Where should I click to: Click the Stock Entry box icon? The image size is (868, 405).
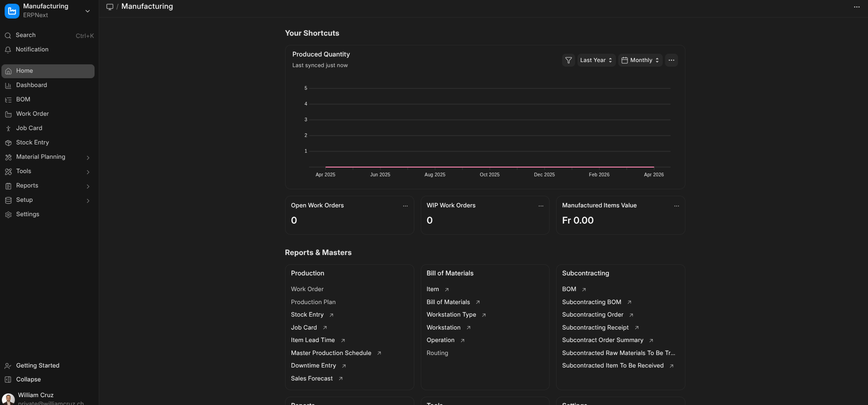[8, 143]
